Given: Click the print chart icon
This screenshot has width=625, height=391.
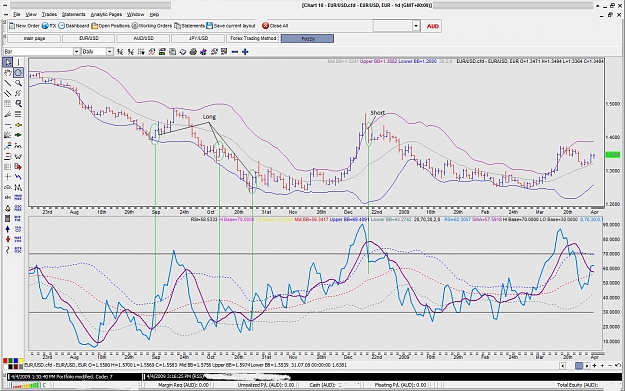Looking at the screenshot, I should click(x=193, y=51).
